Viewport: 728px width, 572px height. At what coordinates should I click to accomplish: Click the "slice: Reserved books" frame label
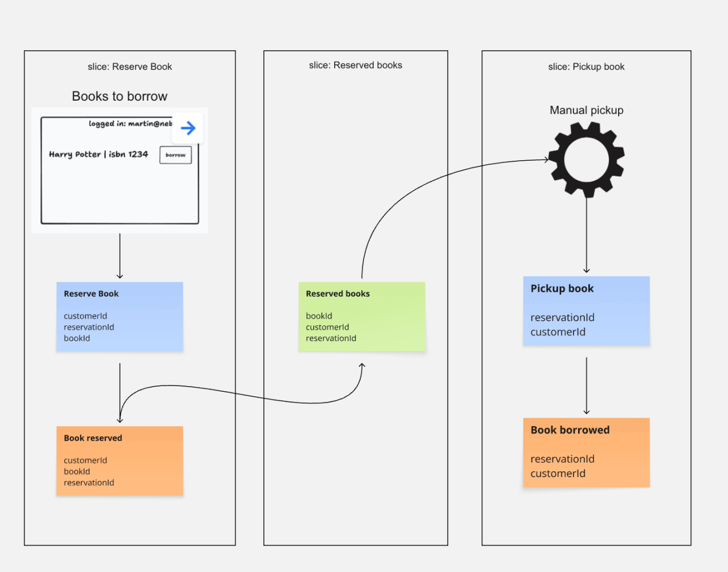pos(355,65)
